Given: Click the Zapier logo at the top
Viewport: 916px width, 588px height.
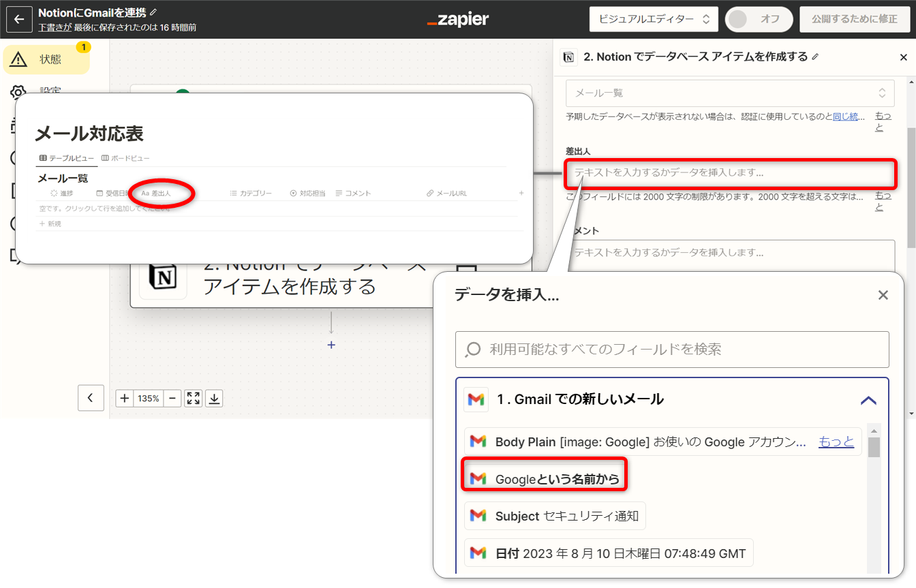Looking at the screenshot, I should [457, 19].
